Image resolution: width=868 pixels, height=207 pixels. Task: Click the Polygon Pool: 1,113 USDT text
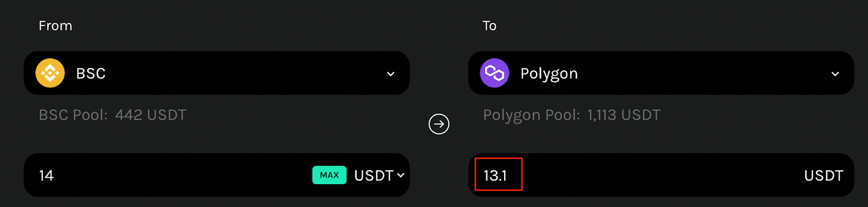572,115
